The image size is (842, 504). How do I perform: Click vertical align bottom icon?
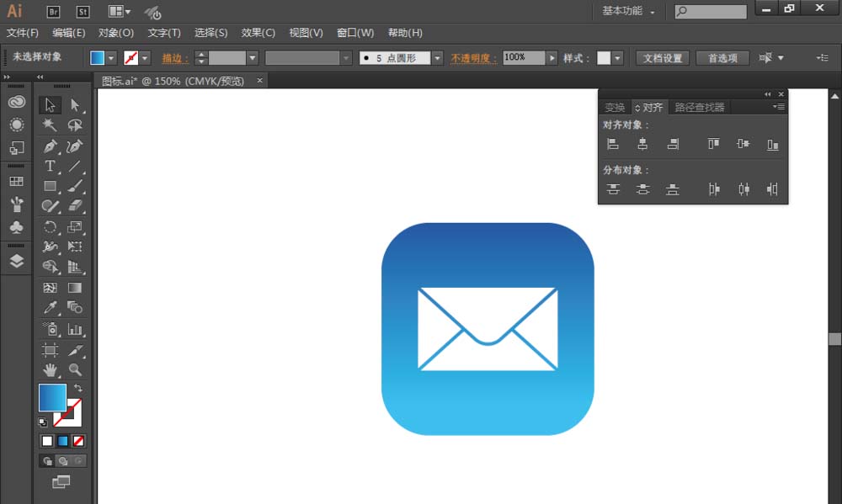[x=773, y=144]
